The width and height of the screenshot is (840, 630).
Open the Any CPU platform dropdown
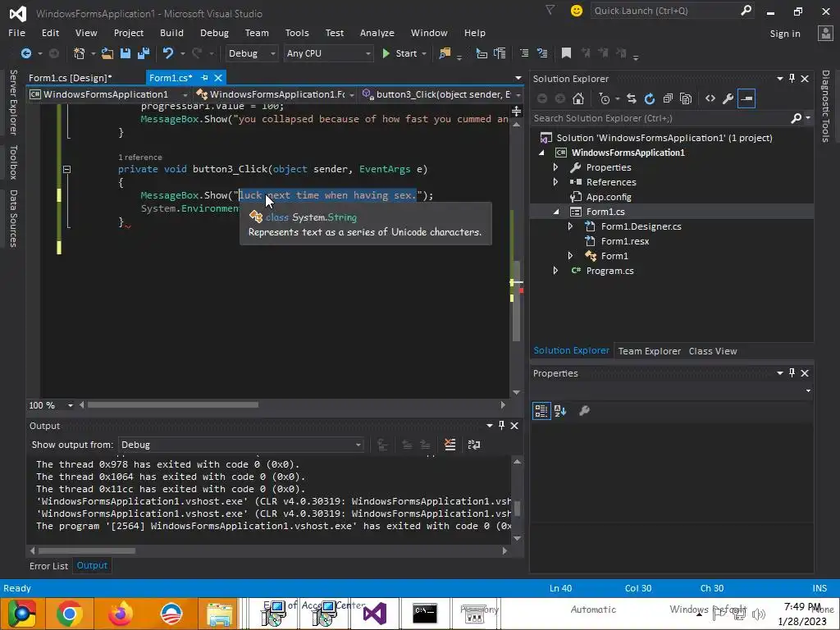click(328, 53)
